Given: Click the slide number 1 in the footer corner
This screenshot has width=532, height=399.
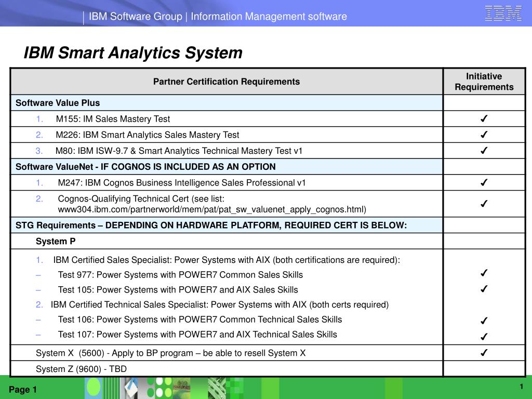Looking at the screenshot, I should coord(522,387).
